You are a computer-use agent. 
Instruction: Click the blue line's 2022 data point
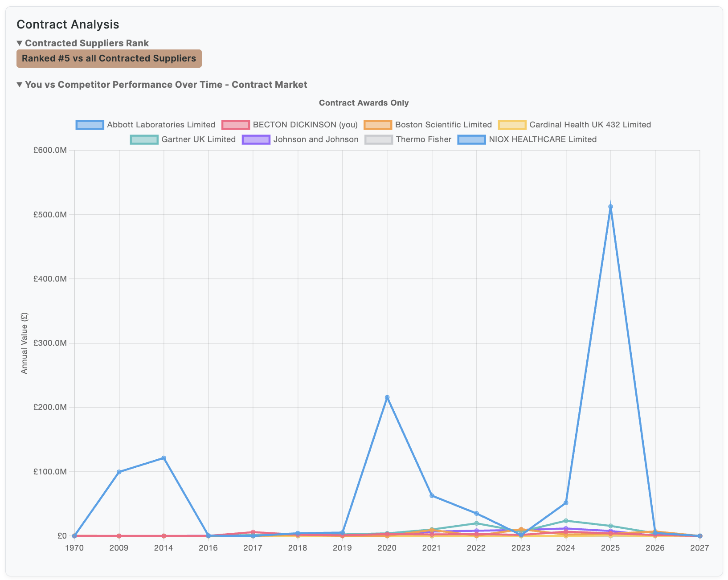[476, 513]
